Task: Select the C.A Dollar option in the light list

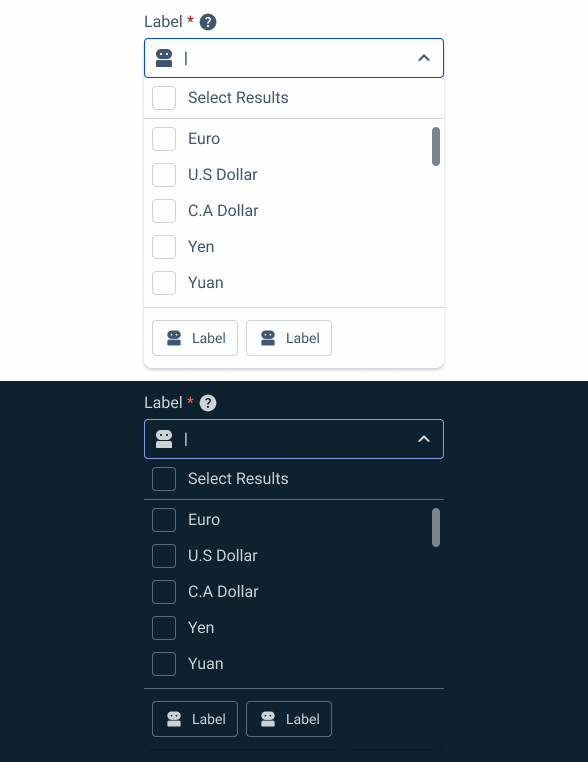Action: coord(223,211)
